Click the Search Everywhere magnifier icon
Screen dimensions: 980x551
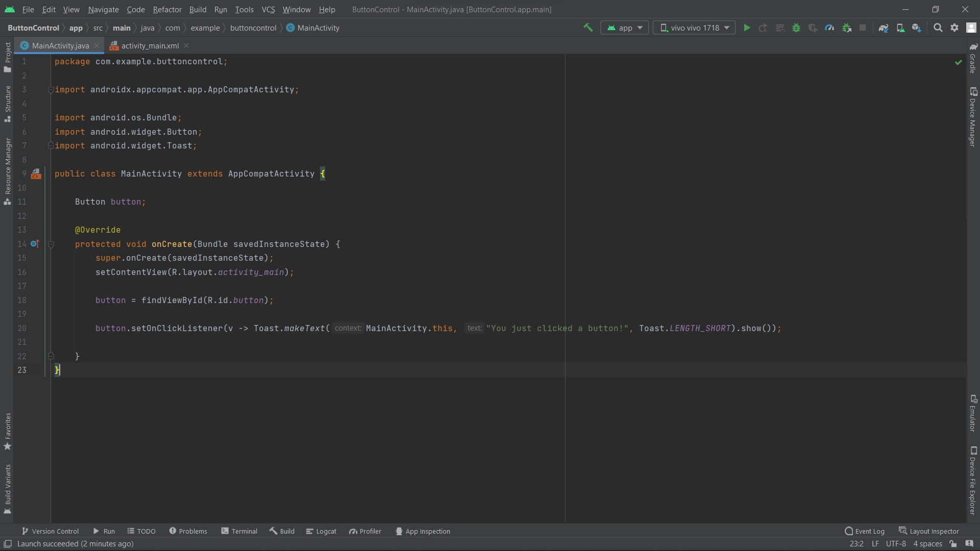click(x=938, y=28)
